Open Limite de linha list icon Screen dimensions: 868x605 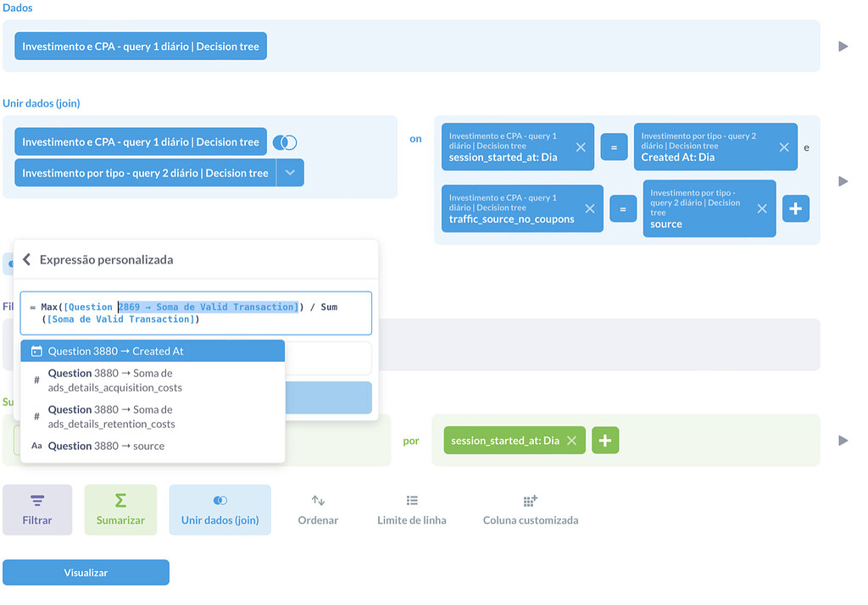(x=412, y=501)
